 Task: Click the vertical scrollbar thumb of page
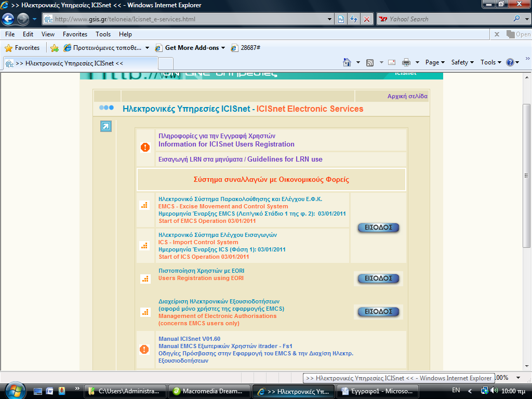coord(527,176)
